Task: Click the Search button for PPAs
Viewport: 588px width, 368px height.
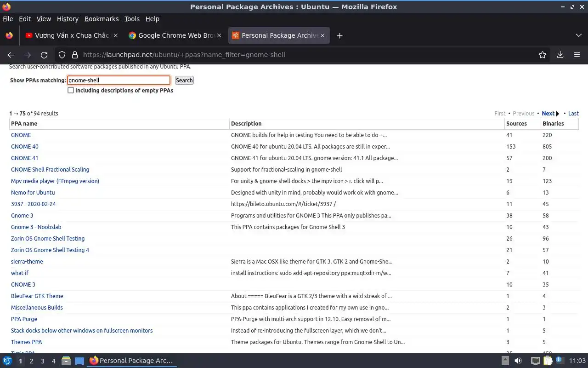Action: pyautogui.click(x=184, y=80)
